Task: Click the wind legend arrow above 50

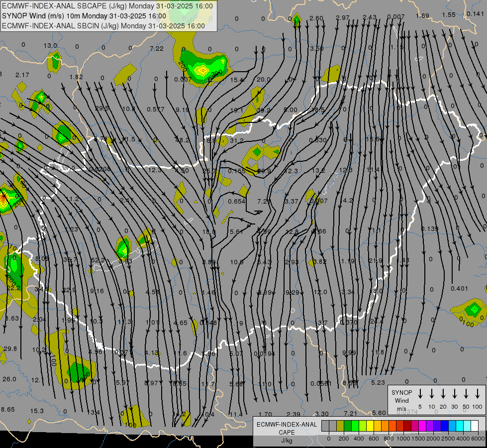Action: (466, 394)
